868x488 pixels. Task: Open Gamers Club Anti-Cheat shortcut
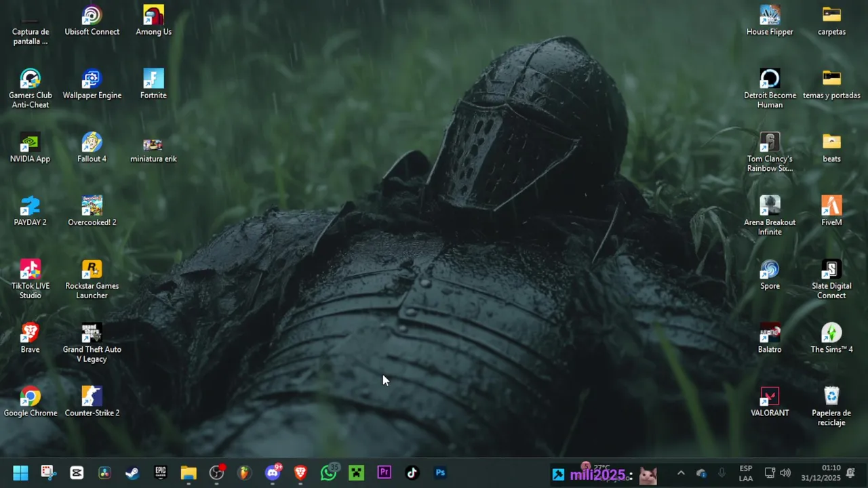30,89
